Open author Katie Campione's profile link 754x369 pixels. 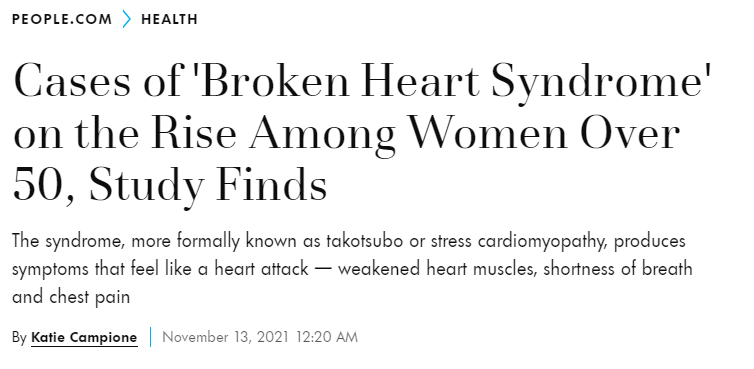84,337
